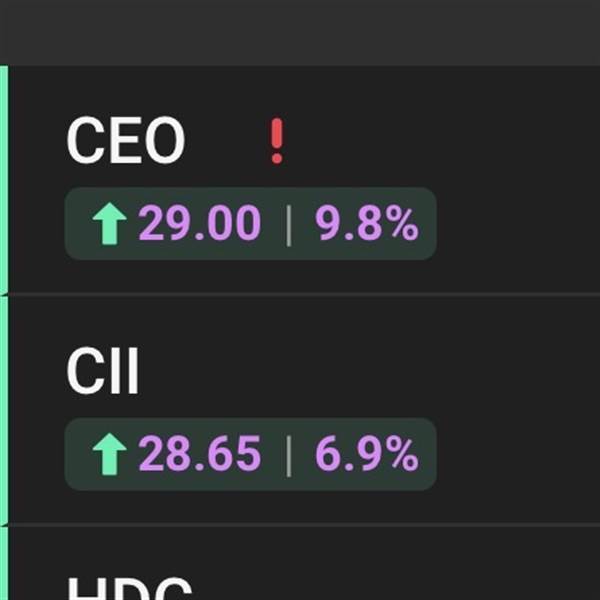Click the divider inside the CEO badge

(x=289, y=225)
